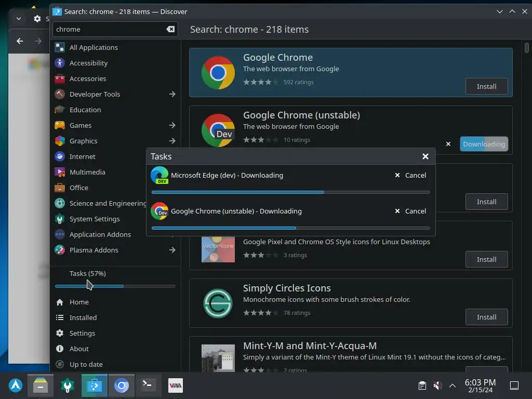Install Simply Circles Icons

486,317
